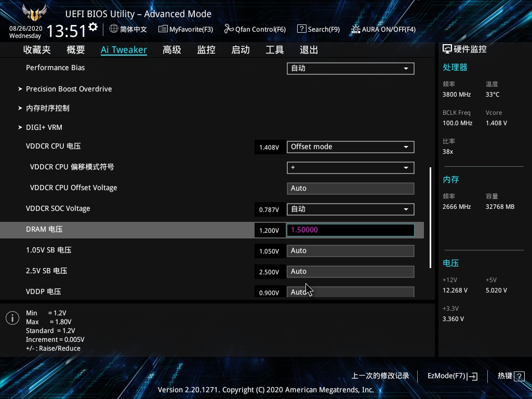This screenshot has height=399, width=532.
Task: Open the Performance Bias dropdown
Action: [351, 68]
